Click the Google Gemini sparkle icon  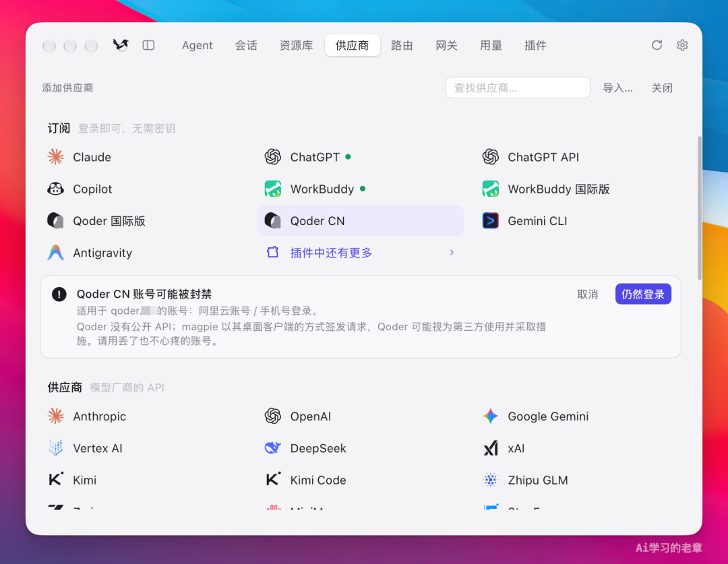pos(491,416)
